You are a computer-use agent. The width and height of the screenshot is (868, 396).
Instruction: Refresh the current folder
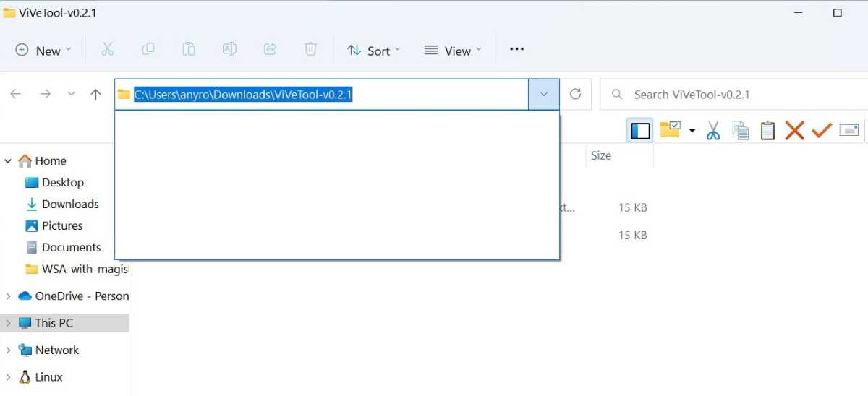576,94
